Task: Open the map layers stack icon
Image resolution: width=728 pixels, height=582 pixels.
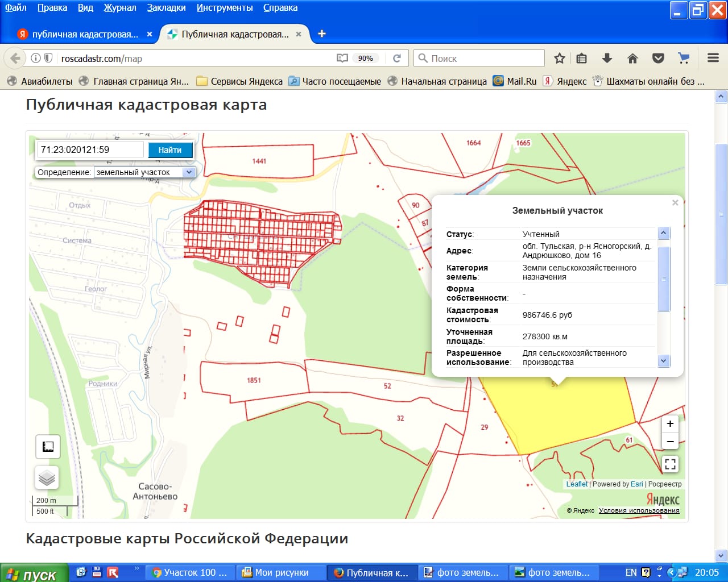Action: 48,478
